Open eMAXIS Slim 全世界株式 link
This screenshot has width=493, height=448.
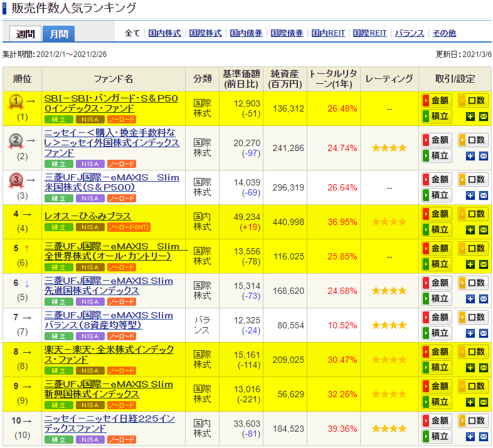tap(112, 251)
